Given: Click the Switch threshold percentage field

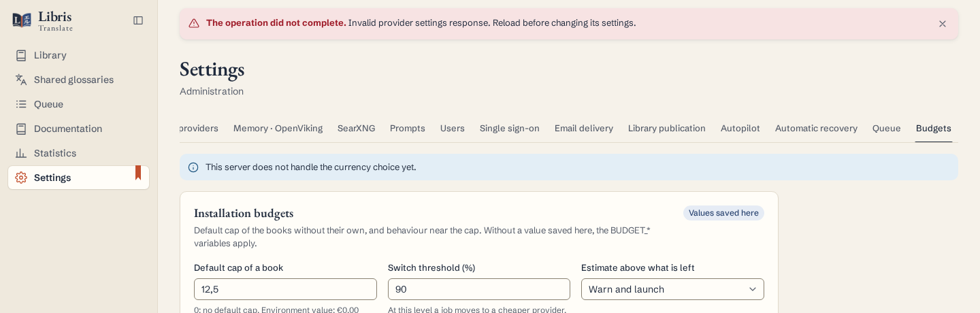Looking at the screenshot, I should coord(479,289).
